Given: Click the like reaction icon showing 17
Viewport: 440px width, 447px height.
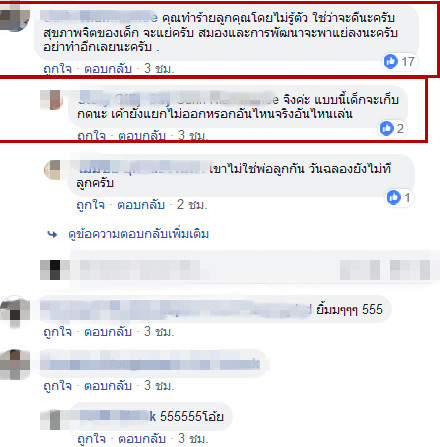Looking at the screenshot, I should [391, 62].
